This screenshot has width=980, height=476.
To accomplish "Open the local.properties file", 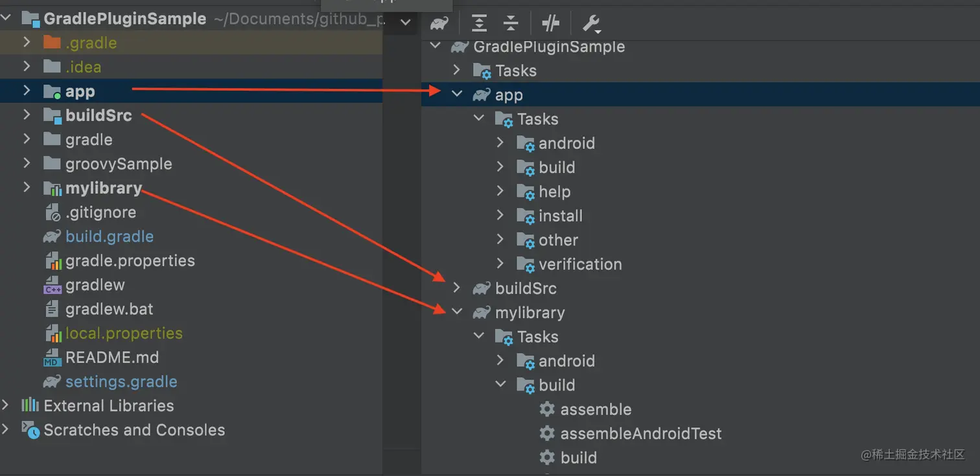I will coord(122,333).
